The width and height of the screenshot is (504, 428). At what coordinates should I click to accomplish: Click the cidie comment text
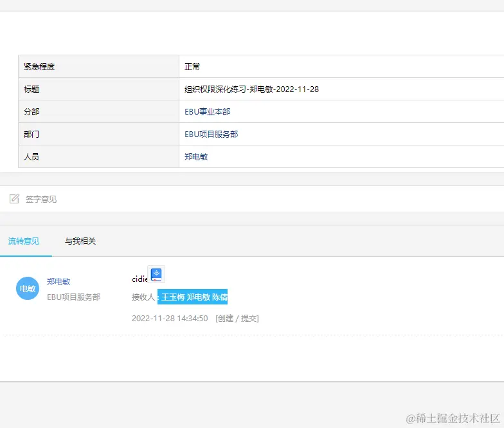click(139, 279)
